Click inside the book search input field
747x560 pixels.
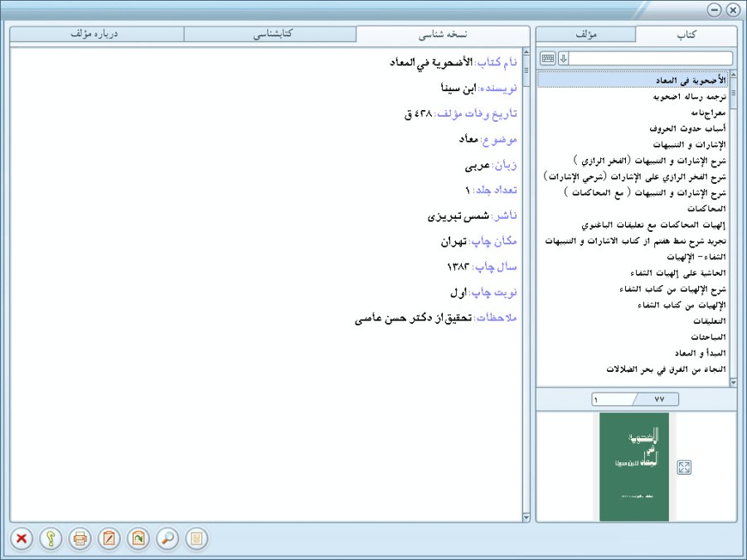(651, 58)
